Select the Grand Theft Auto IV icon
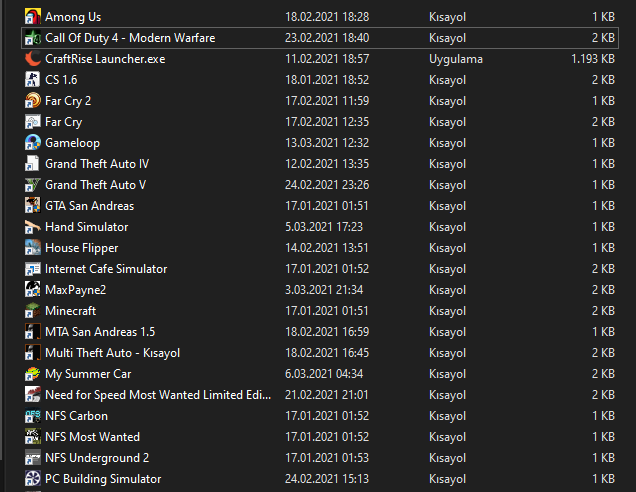Viewport: 636px width, 492px height. click(x=32, y=164)
